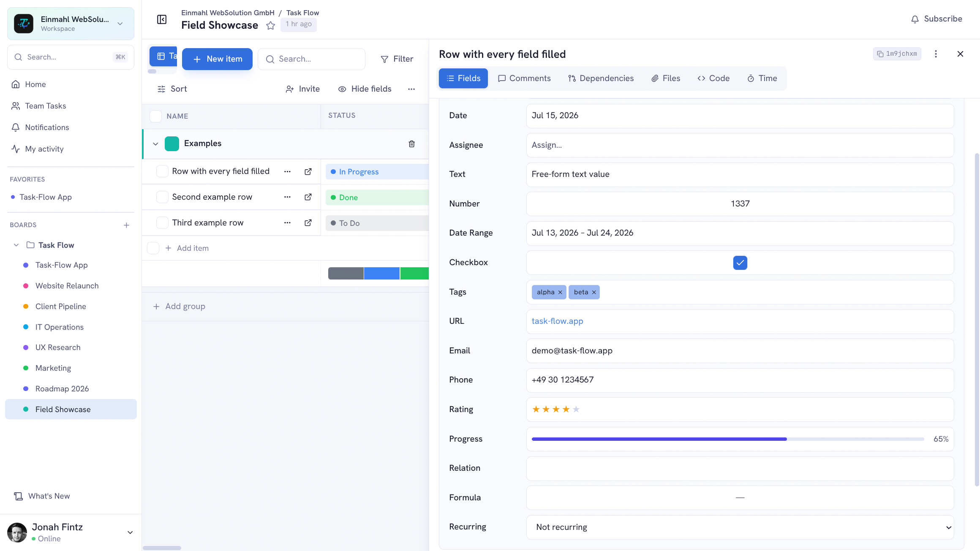This screenshot has width=980, height=551.
Task: Click Add group
Action: (x=179, y=307)
